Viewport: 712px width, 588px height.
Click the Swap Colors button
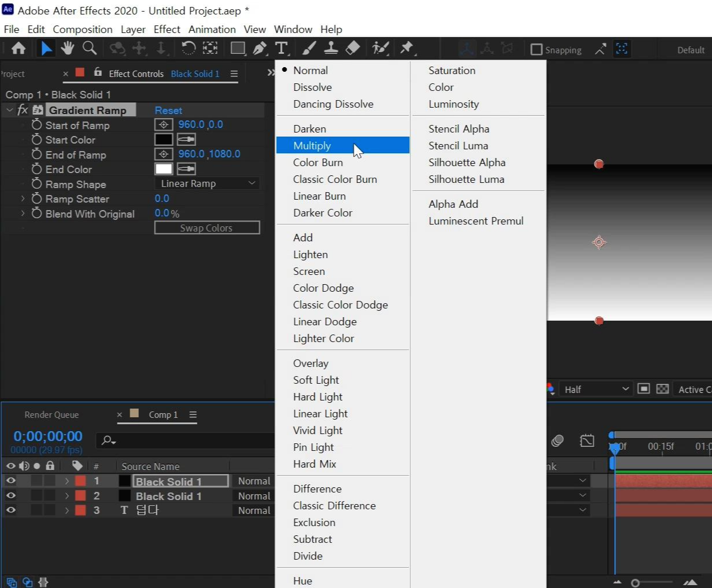pos(207,227)
